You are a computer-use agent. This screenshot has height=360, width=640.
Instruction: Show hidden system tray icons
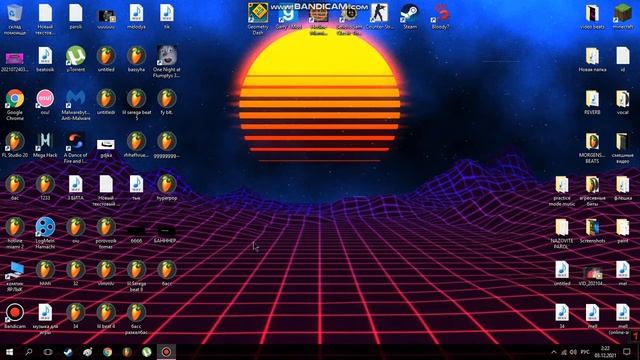553,352
